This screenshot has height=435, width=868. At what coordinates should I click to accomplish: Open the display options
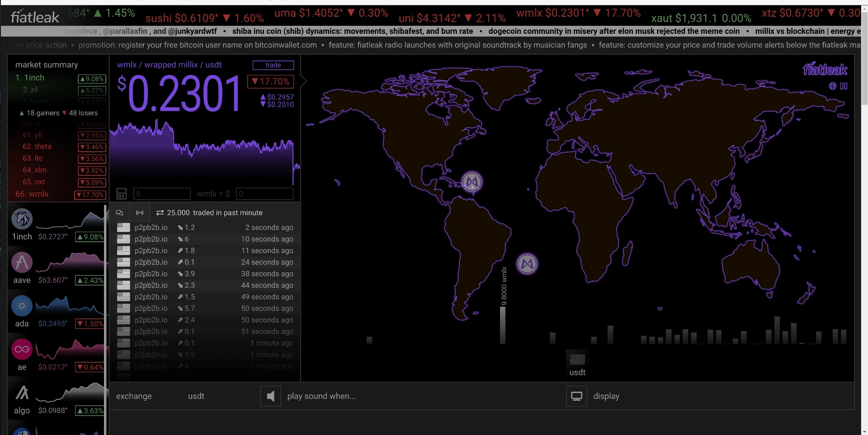pos(606,396)
